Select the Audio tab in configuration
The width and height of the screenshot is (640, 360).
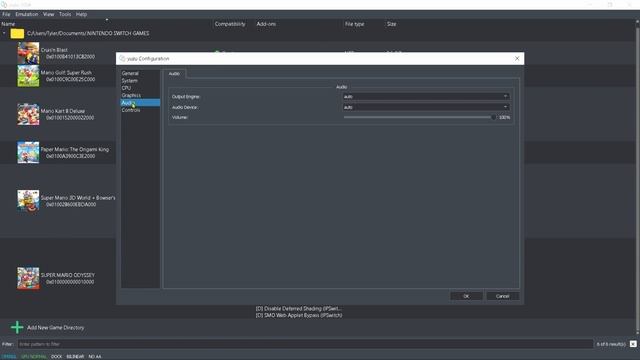[174, 74]
